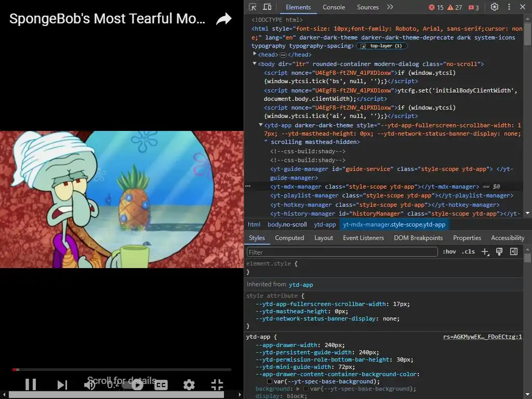This screenshot has width=532, height=399.
Task: Click the yt-mdx-manager.style-scope.ytd-app breadcrumb
Action: [x=394, y=224]
